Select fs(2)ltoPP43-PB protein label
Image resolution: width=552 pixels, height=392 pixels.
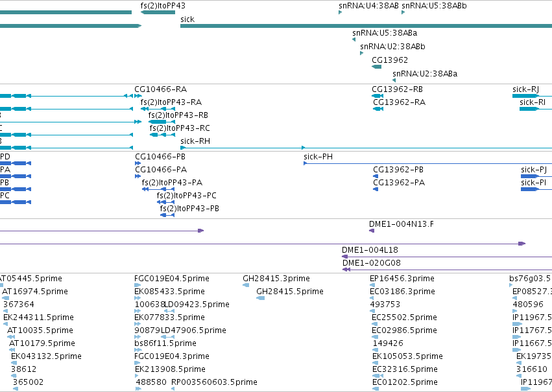189,209
